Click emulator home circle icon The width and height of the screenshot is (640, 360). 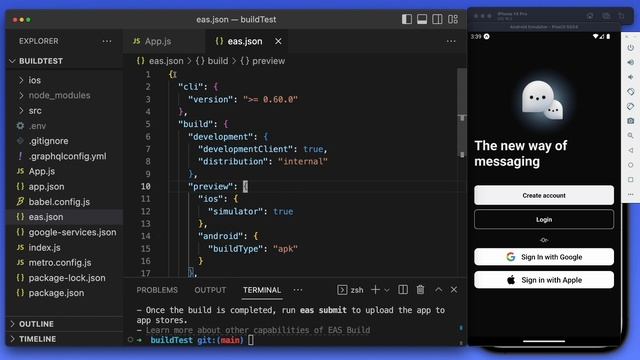631,165
